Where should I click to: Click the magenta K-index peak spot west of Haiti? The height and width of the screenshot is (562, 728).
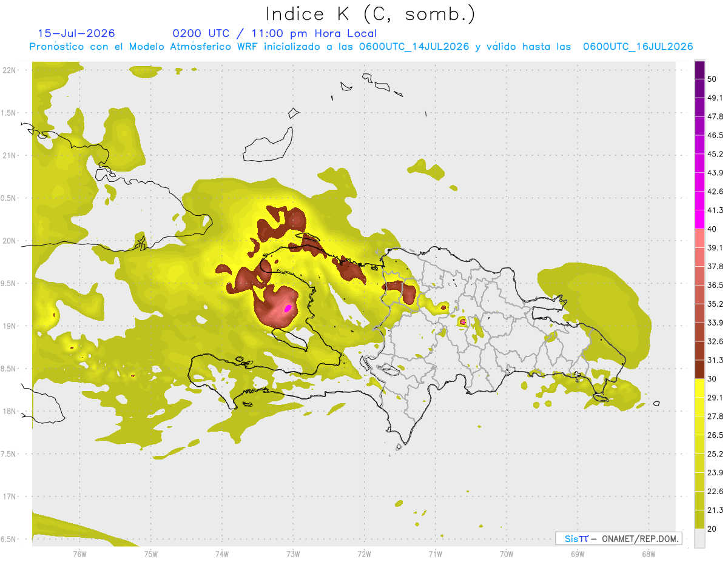coord(288,309)
